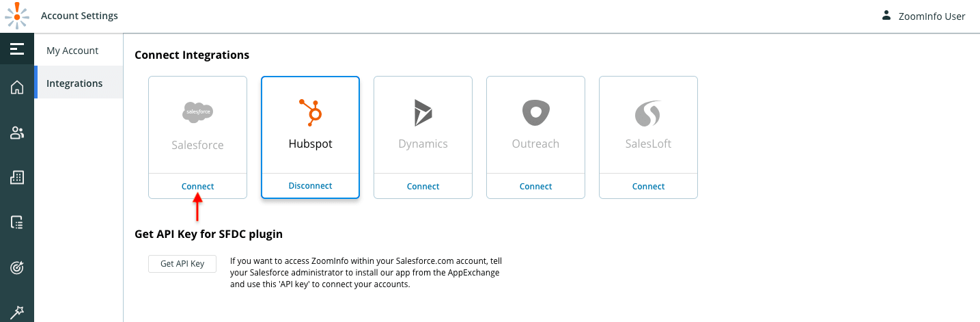
Task: Click the Get API Key button
Action: [x=182, y=264]
